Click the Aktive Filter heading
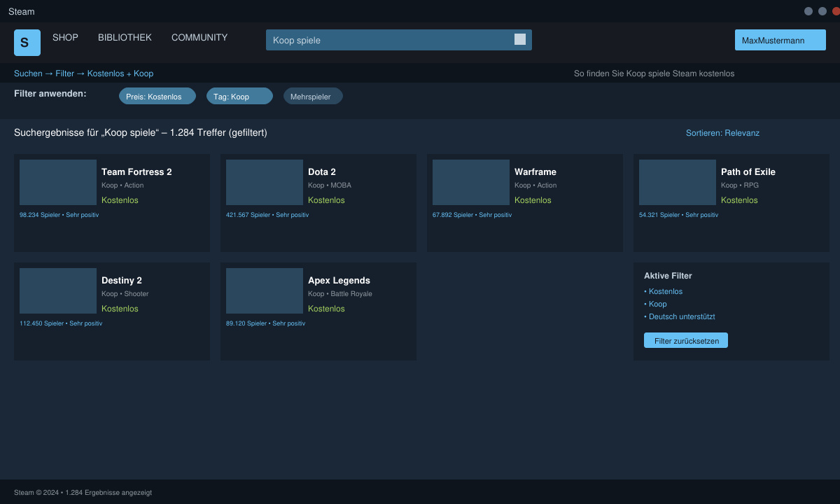840x504 pixels. (x=668, y=276)
